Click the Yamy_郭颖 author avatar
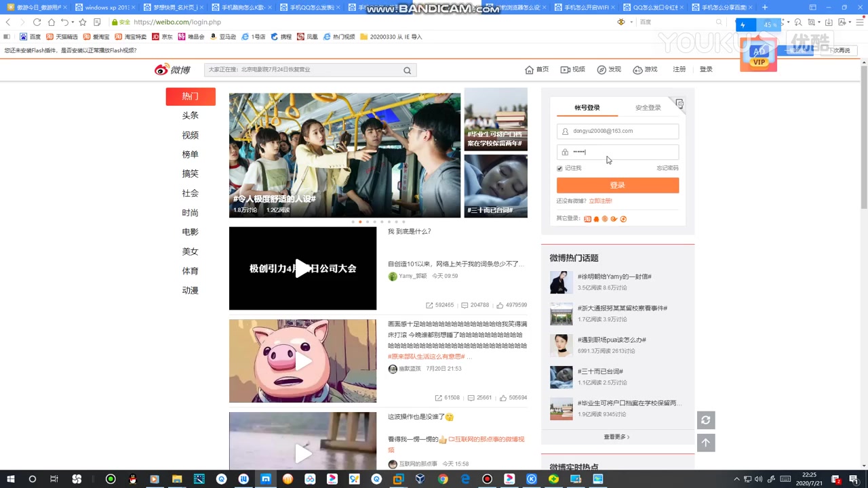This screenshot has height=488, width=868. click(393, 277)
